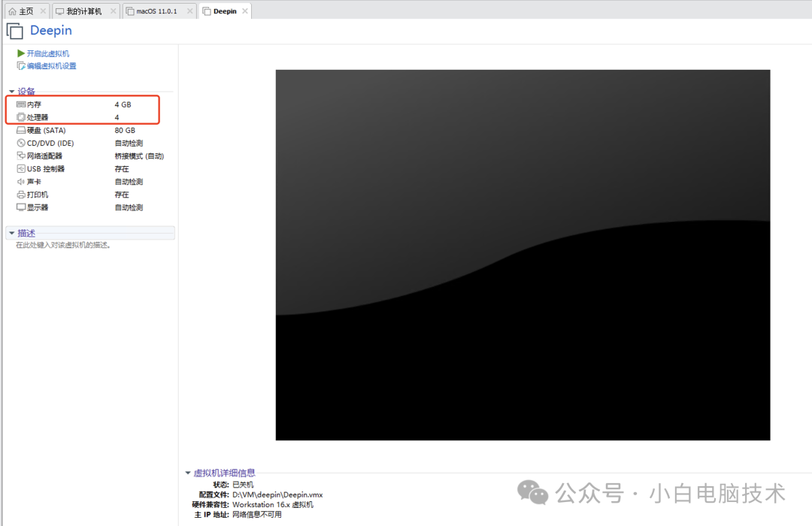This screenshot has height=526, width=812.
Task: Select the processor (处理器) chip icon
Action: tap(21, 117)
